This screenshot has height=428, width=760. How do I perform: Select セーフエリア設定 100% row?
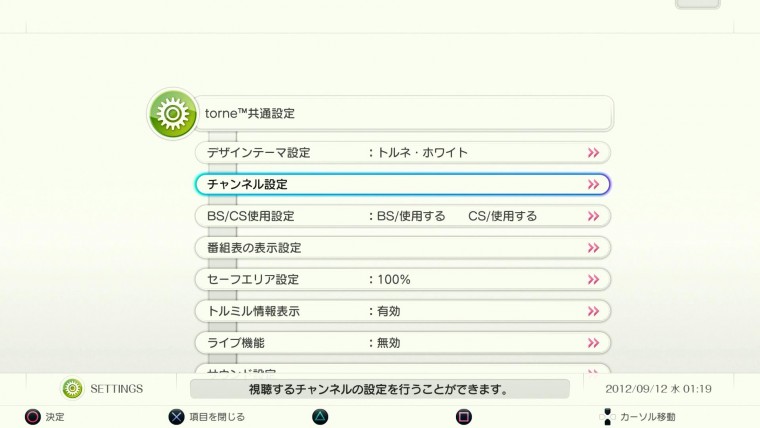point(401,280)
